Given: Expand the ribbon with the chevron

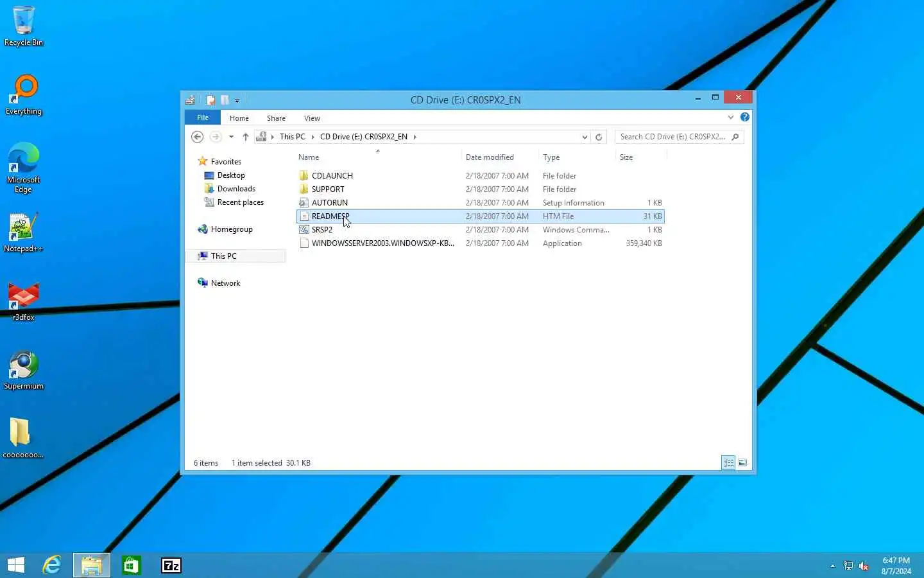Looking at the screenshot, I should (x=730, y=118).
